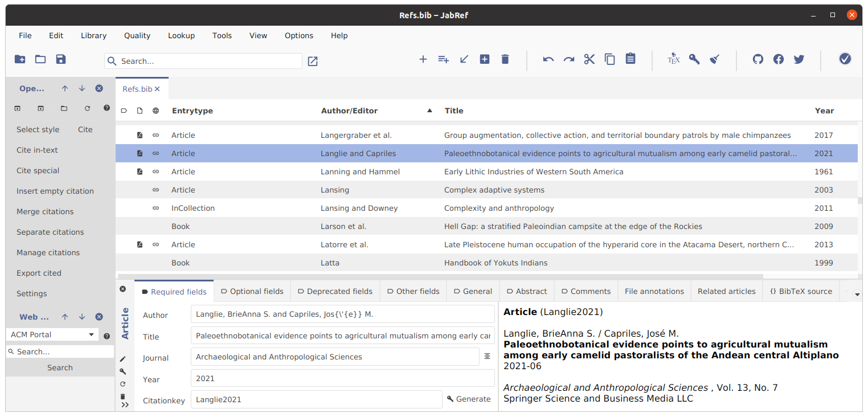Click refresh icon in OpenOffice panel
Viewport: 868px width, 417px height.
(x=87, y=108)
